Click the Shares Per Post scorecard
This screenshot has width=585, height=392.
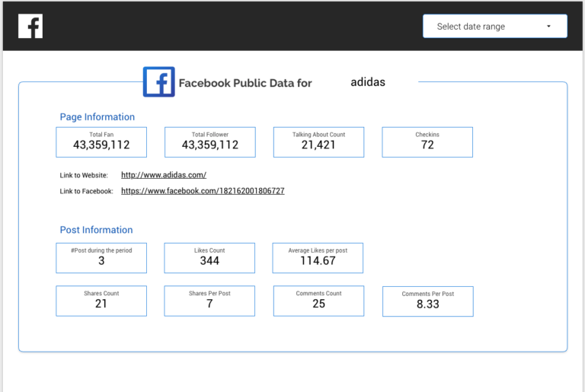pyautogui.click(x=209, y=301)
